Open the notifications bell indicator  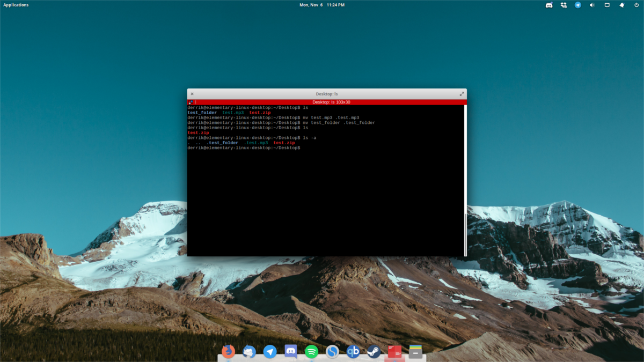coord(621,5)
